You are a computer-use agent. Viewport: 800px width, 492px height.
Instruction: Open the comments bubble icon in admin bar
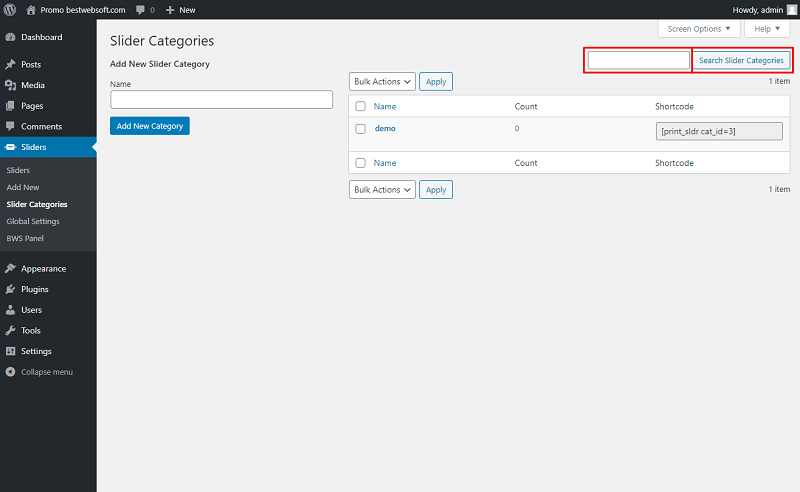[x=140, y=10]
